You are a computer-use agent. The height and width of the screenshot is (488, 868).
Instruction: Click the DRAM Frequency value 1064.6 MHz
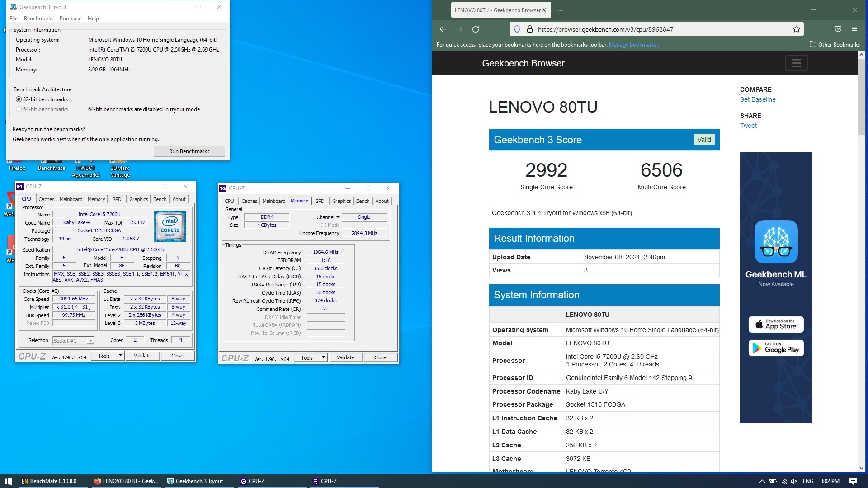click(325, 253)
